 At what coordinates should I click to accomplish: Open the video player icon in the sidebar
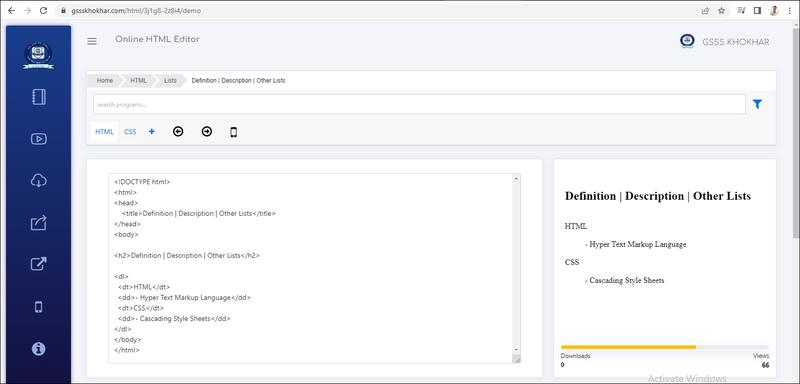coord(39,139)
